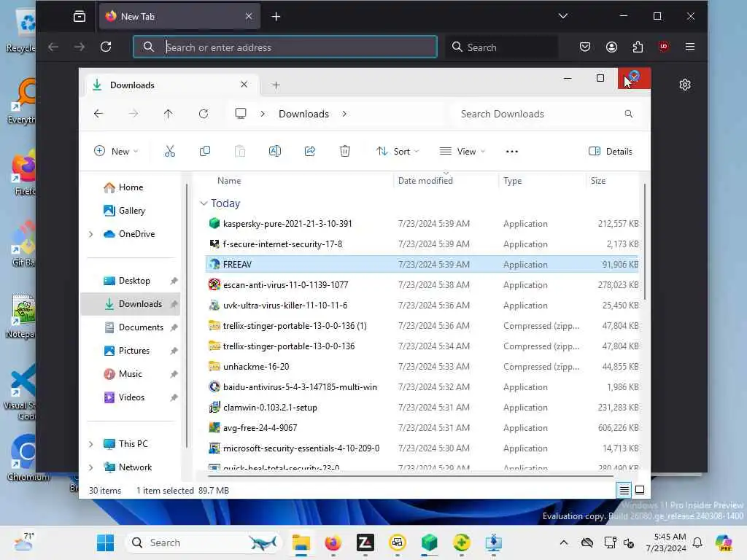The width and height of the screenshot is (747, 560).
Task: Open the View dropdown menu
Action: pyautogui.click(x=462, y=152)
